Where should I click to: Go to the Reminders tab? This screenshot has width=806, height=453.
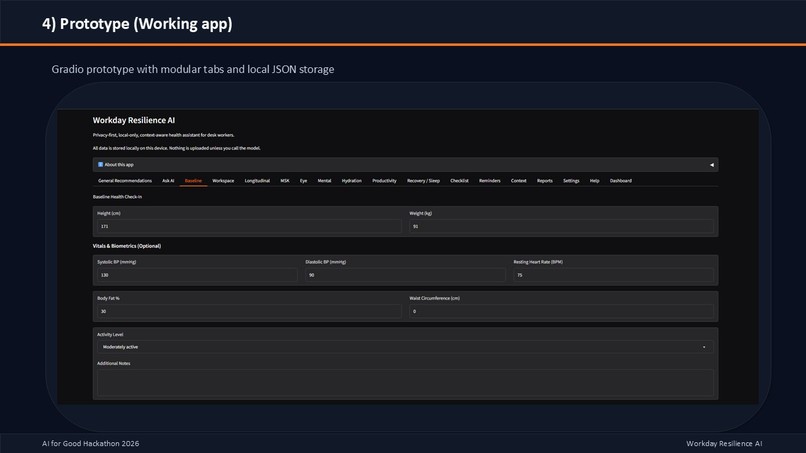point(489,180)
